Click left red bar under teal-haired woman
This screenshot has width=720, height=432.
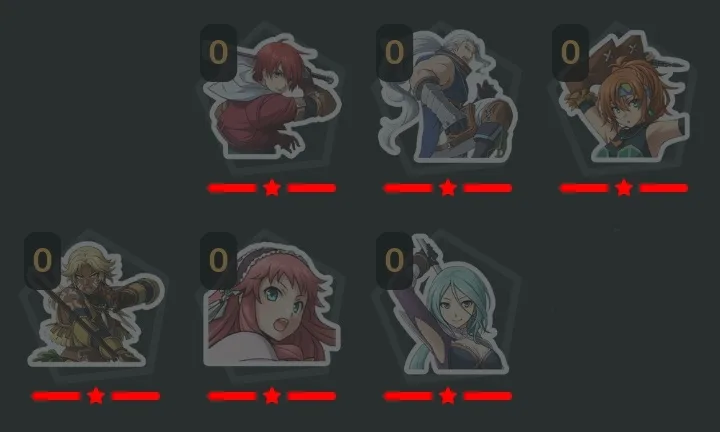pos(408,396)
